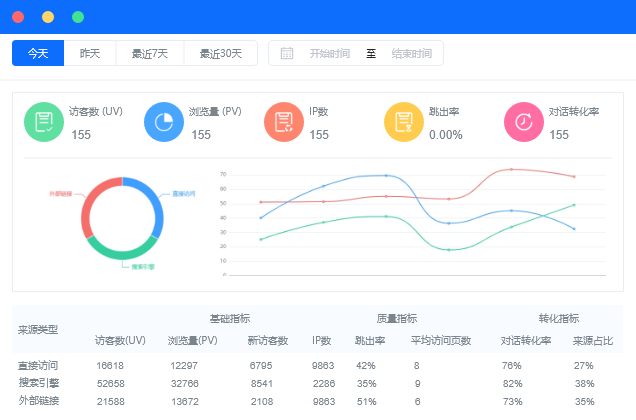
Task: Select the 直接访问 table row
Action: 38,365
